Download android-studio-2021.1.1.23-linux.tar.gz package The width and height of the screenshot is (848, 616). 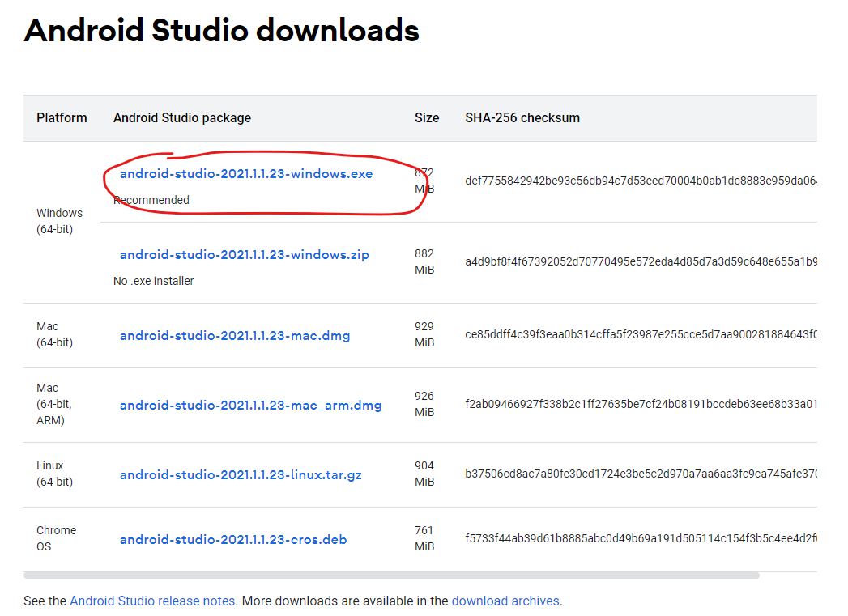click(x=241, y=475)
